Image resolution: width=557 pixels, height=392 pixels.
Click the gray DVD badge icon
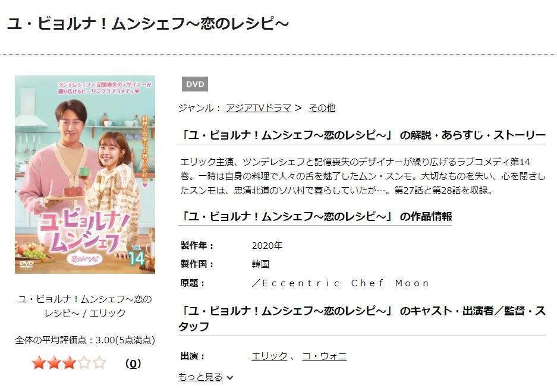(x=194, y=84)
